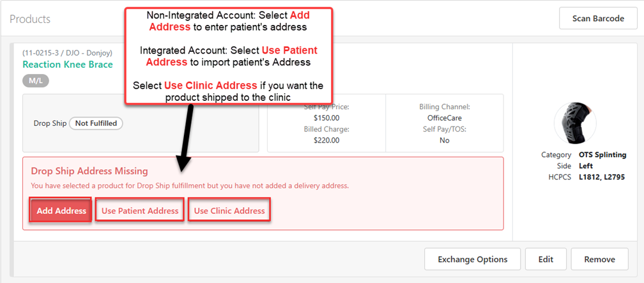The image size is (644, 283).
Task: Click the Products section heading
Action: point(30,19)
